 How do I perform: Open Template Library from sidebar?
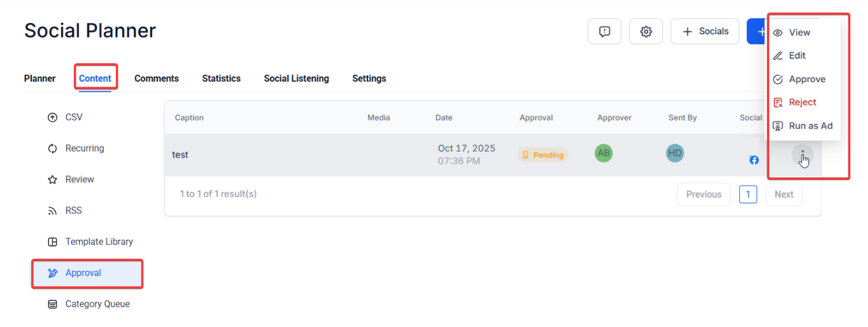click(99, 242)
